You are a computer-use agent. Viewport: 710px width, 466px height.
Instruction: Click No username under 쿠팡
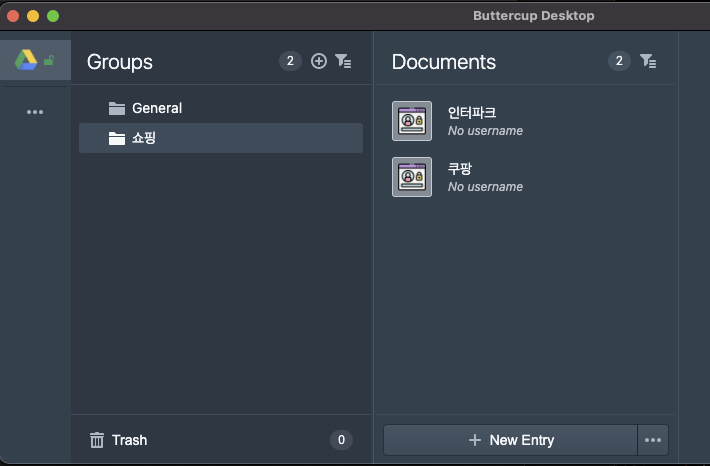coord(485,187)
